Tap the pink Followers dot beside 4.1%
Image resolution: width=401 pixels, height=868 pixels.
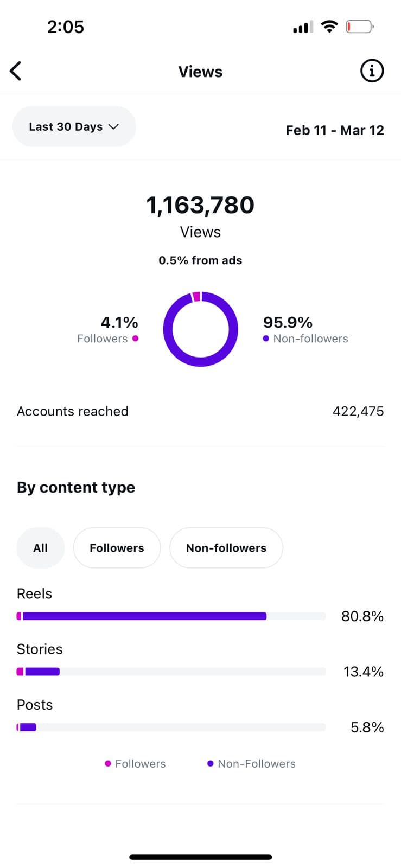pyautogui.click(x=135, y=339)
